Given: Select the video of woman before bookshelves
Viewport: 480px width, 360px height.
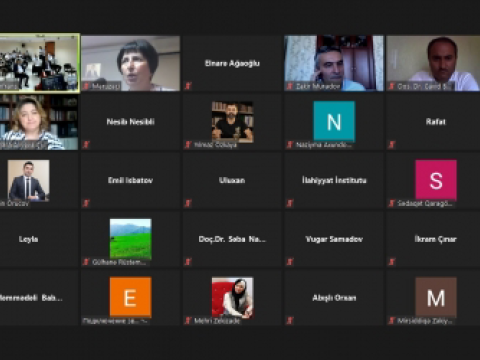Looking at the screenshot, I should pyautogui.click(x=39, y=122).
